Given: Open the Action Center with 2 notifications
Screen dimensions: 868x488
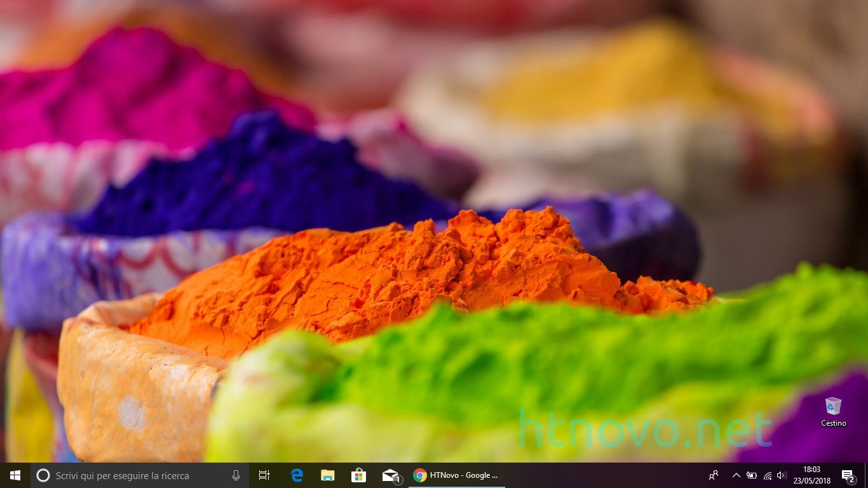Looking at the screenshot, I should pyautogui.click(x=847, y=475).
